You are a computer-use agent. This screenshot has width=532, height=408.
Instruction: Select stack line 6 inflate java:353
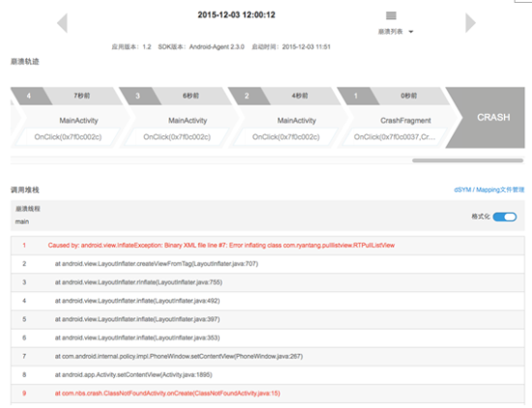268,337
